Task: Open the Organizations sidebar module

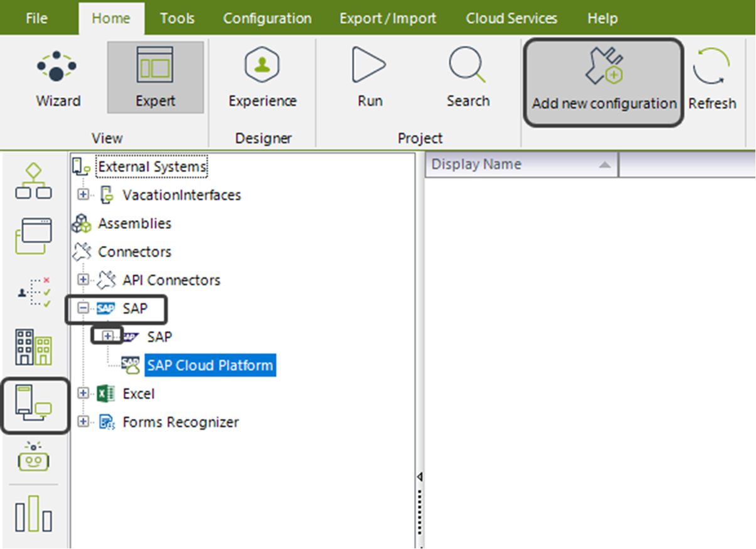Action: tap(33, 346)
